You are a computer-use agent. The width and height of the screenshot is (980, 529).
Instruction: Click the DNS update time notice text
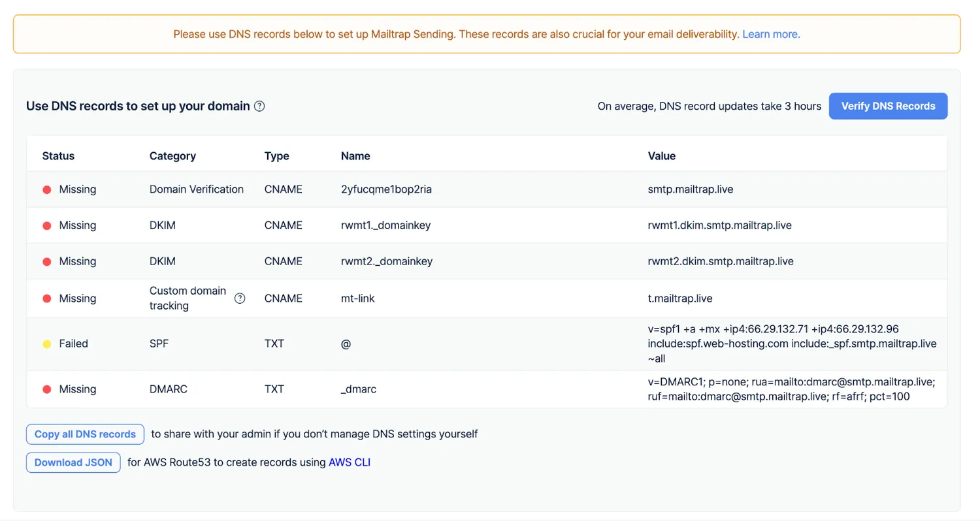[710, 106]
